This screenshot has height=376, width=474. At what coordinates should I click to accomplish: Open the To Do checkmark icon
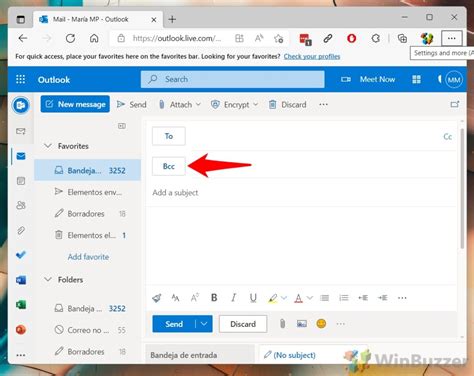pos(21,255)
